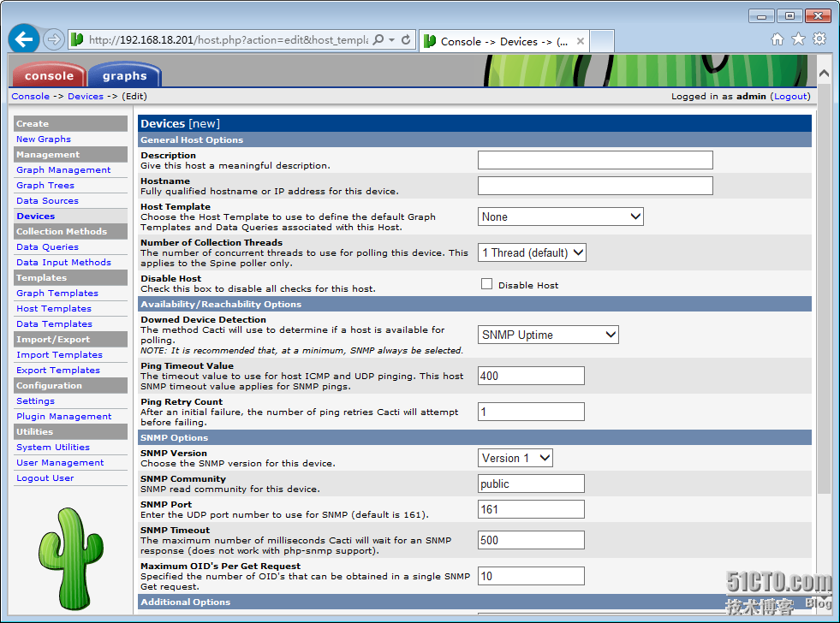Open Plugin Management in sidebar
This screenshot has height=623, width=840.
click(63, 417)
